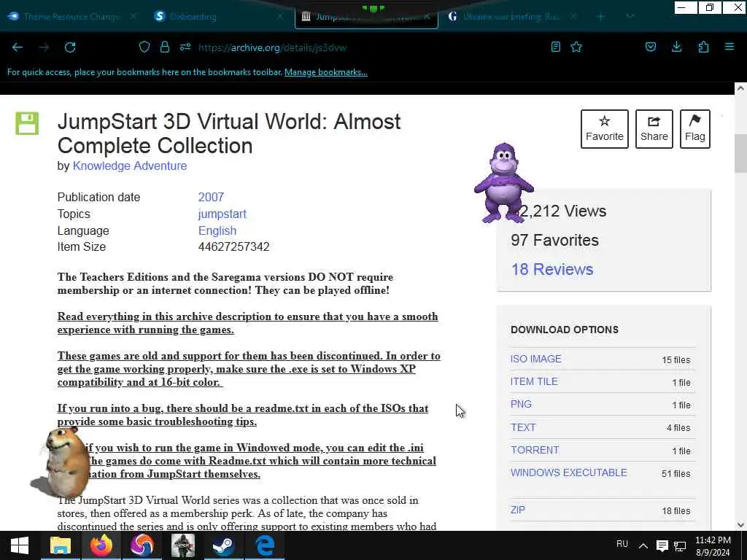Open the TEXT download option
The image size is (747, 560).
click(x=523, y=427)
